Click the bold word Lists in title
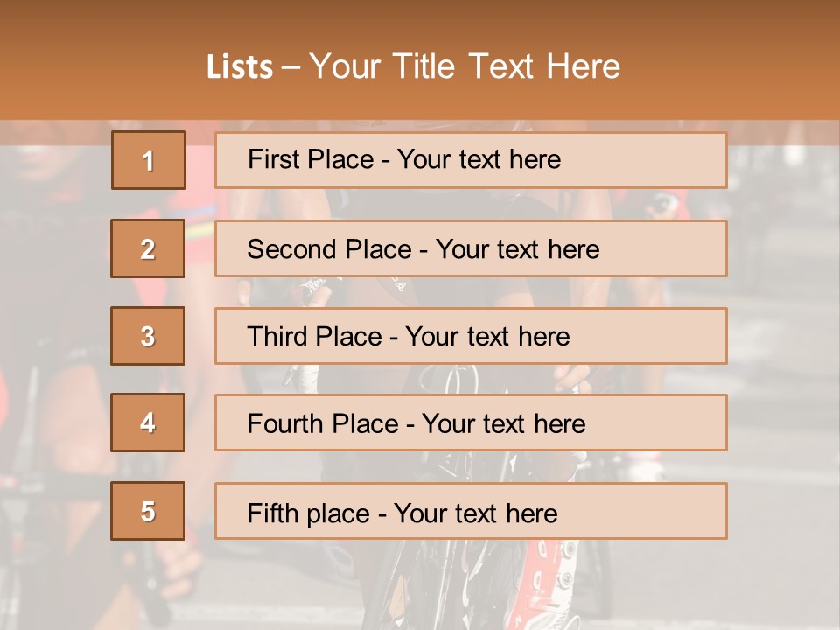The image size is (840, 630). pyautogui.click(x=239, y=67)
